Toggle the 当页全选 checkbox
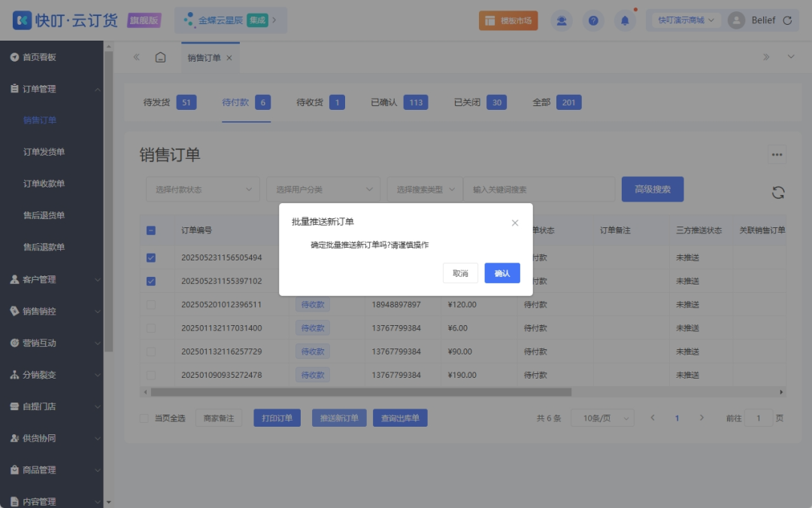 [x=144, y=418]
